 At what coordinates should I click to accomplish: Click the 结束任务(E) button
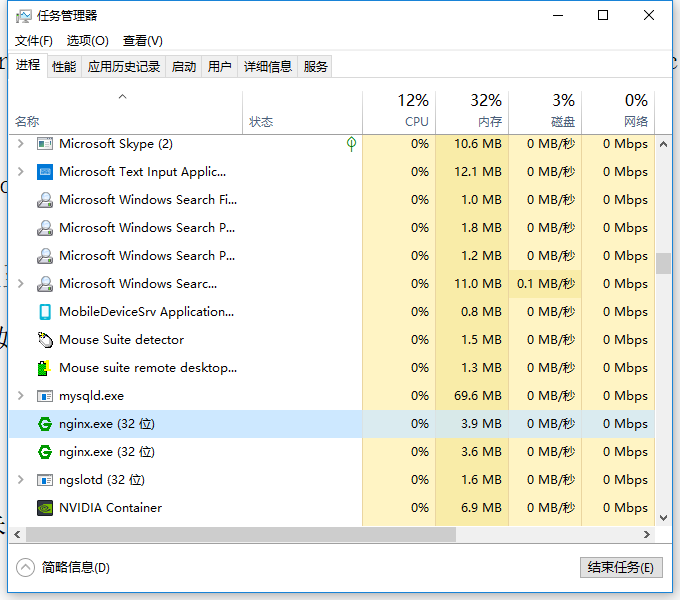click(621, 567)
